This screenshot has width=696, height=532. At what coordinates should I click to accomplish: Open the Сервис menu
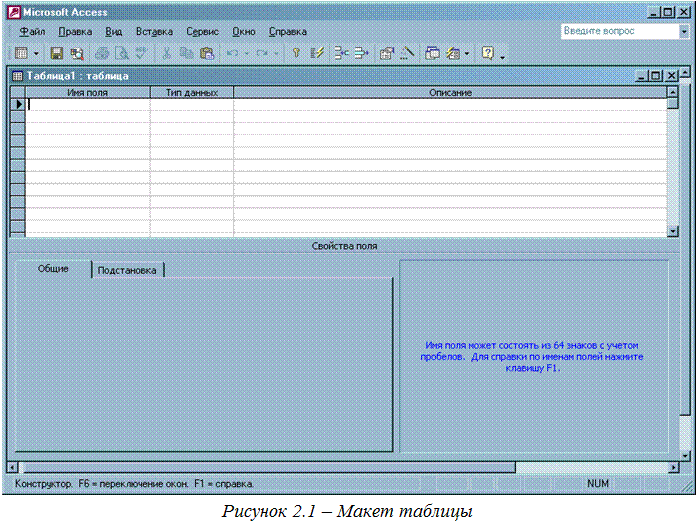click(x=202, y=32)
